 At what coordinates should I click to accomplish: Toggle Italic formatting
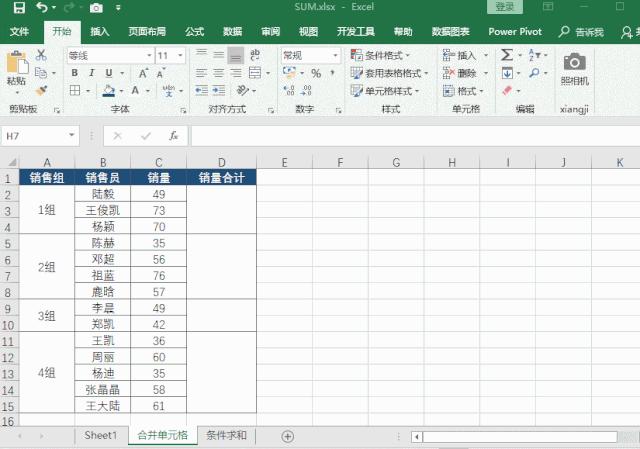tap(92, 73)
